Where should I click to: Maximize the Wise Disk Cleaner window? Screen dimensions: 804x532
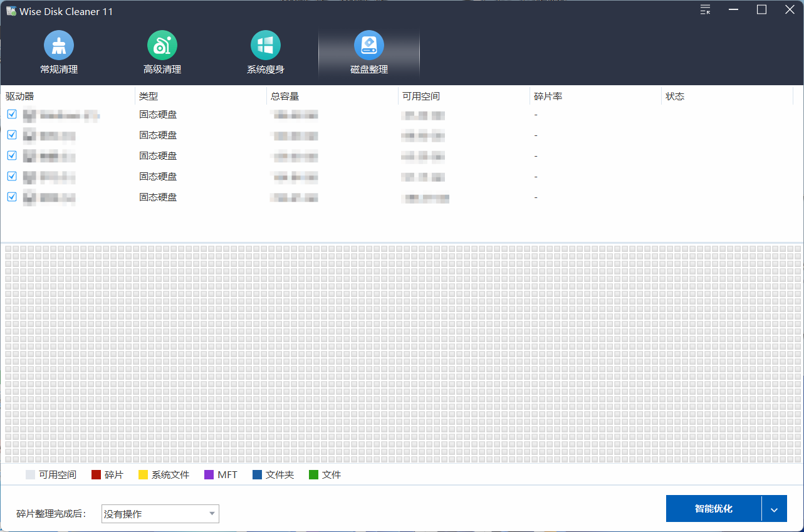761,9
